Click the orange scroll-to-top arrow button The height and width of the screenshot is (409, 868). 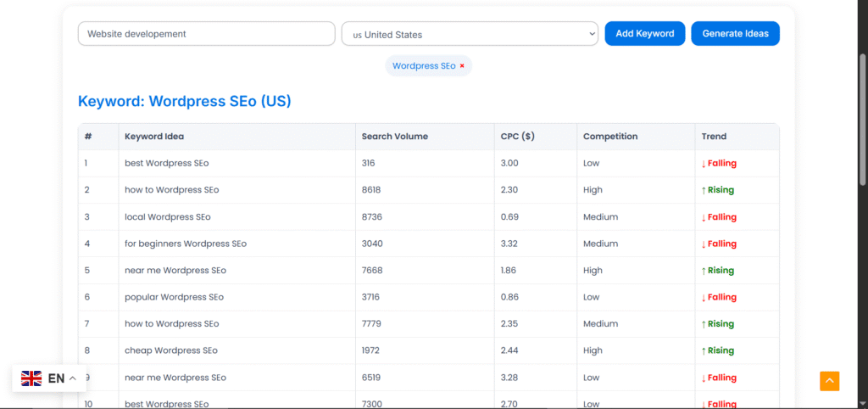(x=829, y=381)
